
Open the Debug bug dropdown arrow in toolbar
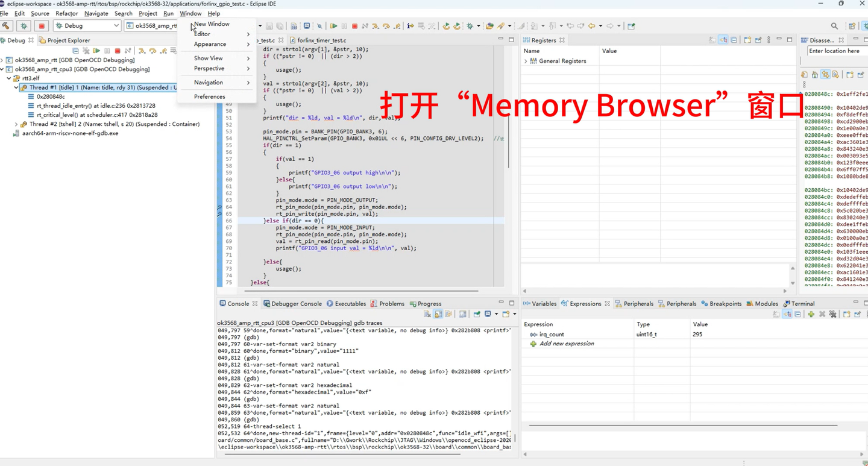478,26
